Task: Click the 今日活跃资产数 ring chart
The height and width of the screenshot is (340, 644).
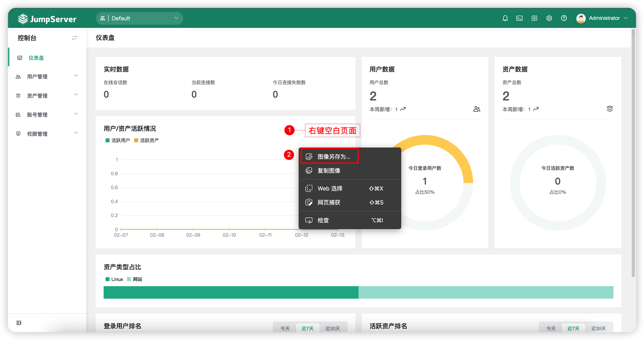Action: pos(558,183)
